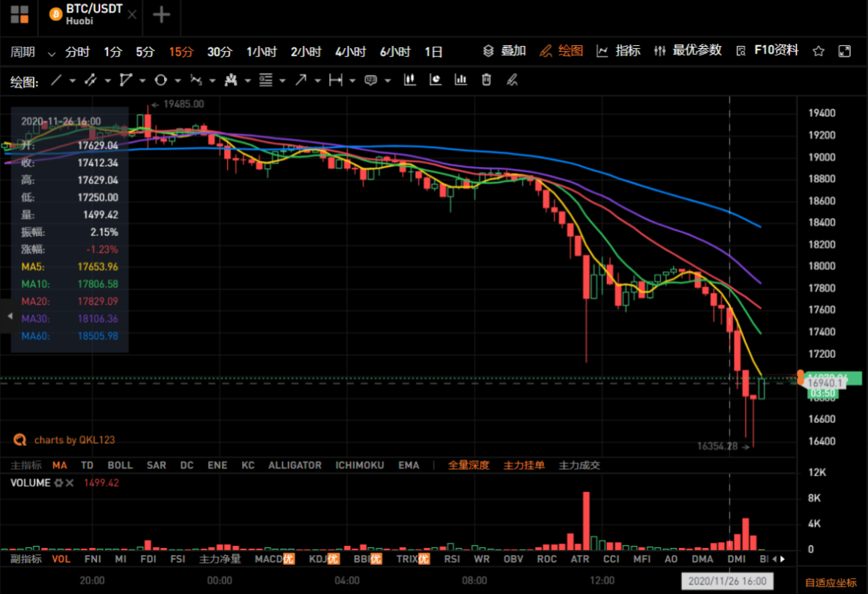Click the VOLUME indicator settings gear

click(58, 482)
